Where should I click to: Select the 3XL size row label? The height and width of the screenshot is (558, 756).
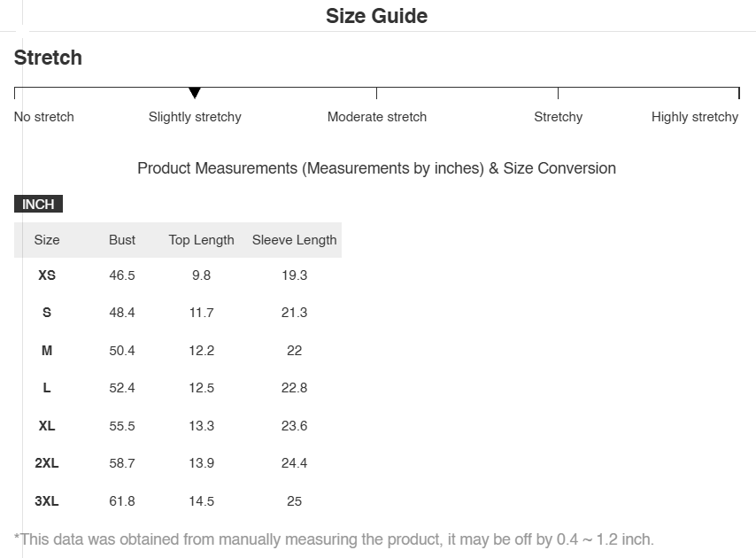tap(47, 501)
